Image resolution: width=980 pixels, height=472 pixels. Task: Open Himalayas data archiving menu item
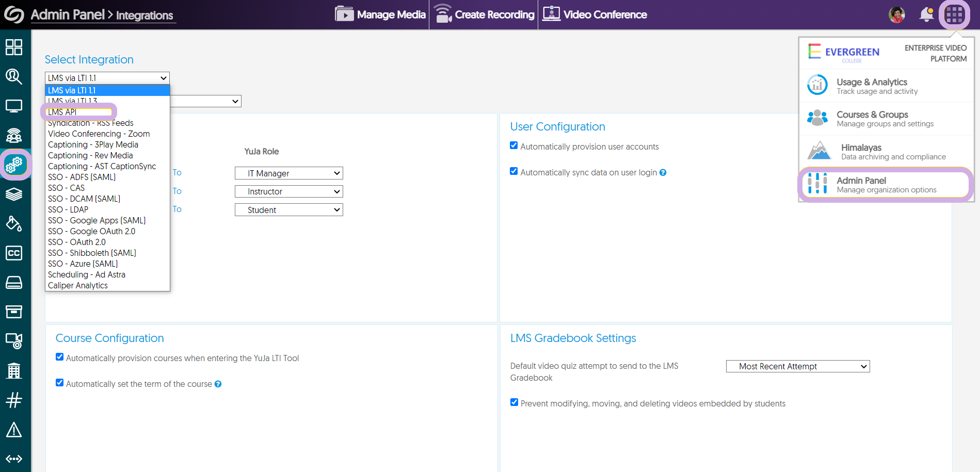coord(886,152)
